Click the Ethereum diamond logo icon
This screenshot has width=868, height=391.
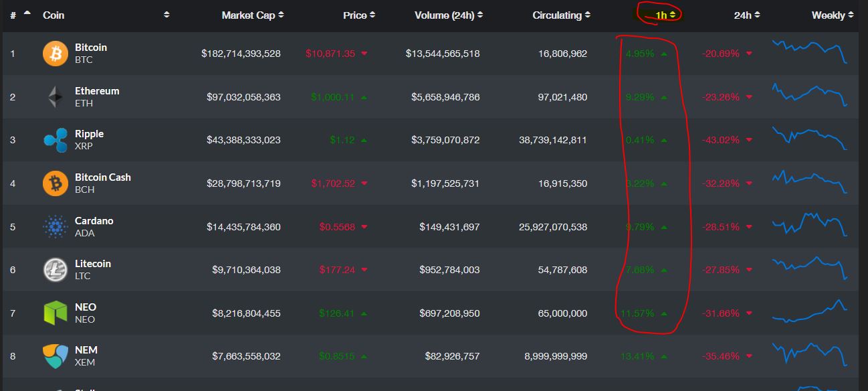click(x=56, y=97)
